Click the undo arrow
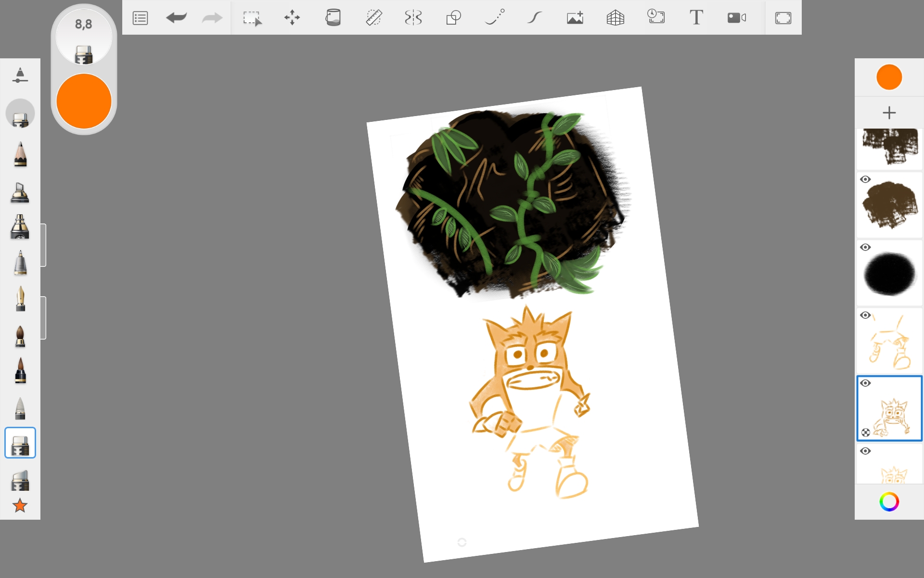The image size is (924, 578). (176, 18)
